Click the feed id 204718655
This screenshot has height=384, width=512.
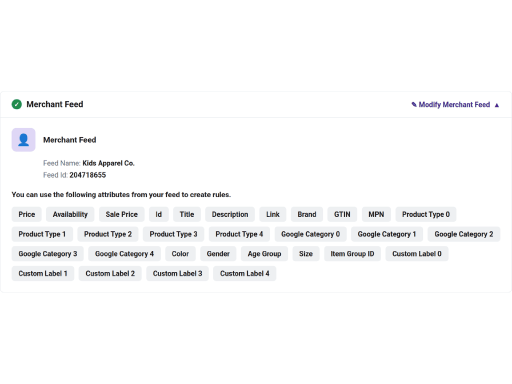coord(88,175)
